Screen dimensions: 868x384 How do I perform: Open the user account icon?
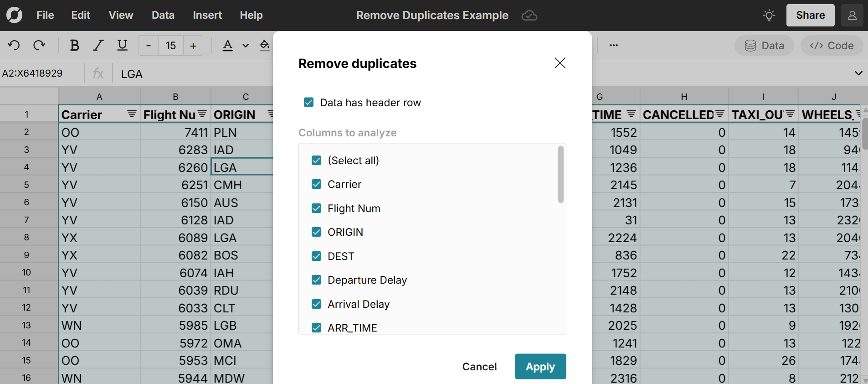(852, 16)
